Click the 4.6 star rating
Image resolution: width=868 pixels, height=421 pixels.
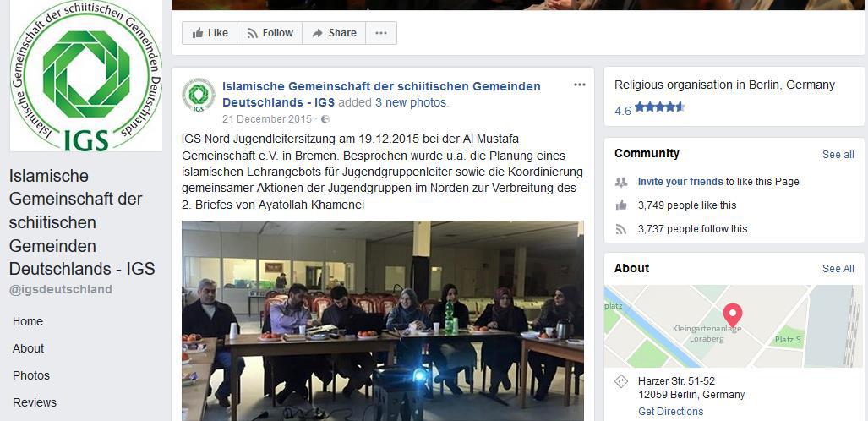point(649,108)
